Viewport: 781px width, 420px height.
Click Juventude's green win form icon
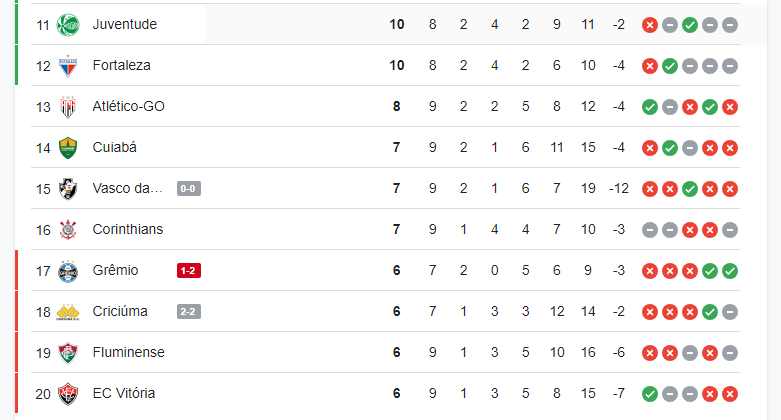point(690,25)
